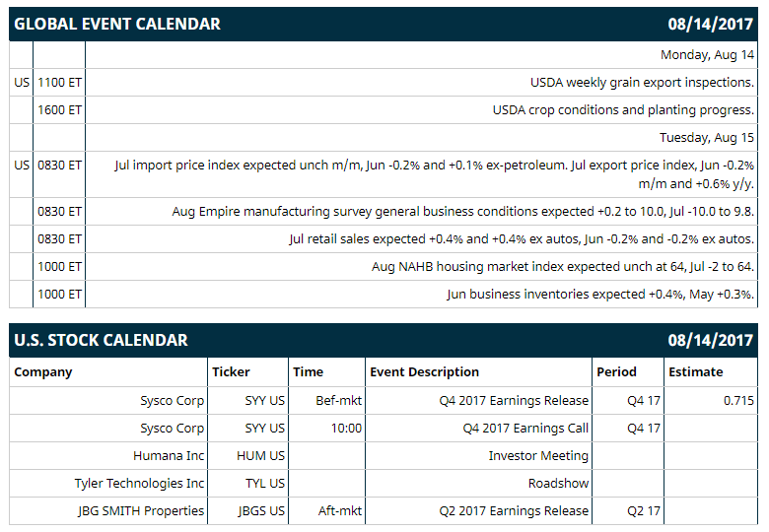The image size is (769, 532).
Task: Select the Event Description column header
Action: point(424,372)
